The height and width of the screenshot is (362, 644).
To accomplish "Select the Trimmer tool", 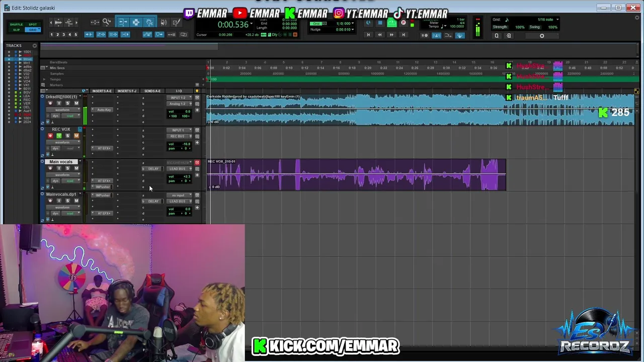I will pyautogui.click(x=123, y=22).
